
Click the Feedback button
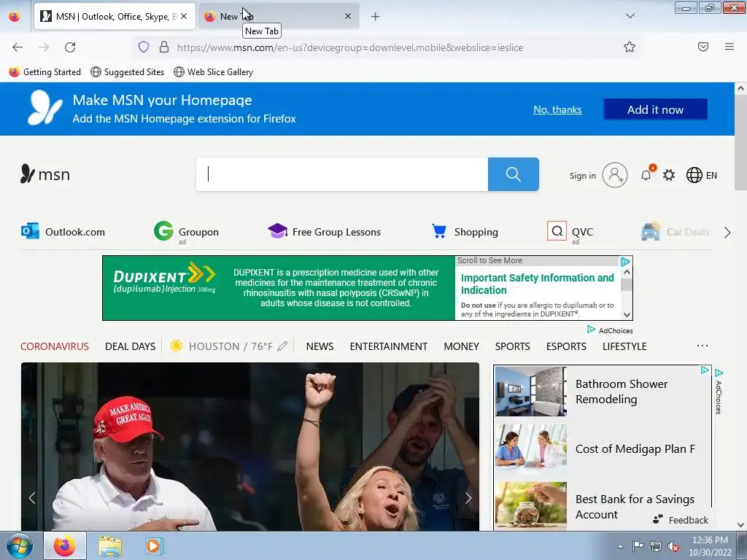click(681, 520)
